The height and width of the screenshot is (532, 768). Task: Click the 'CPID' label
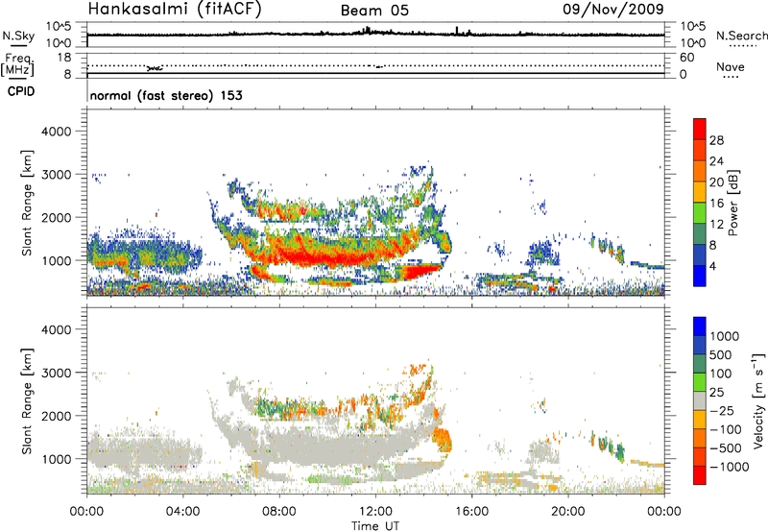21,91
